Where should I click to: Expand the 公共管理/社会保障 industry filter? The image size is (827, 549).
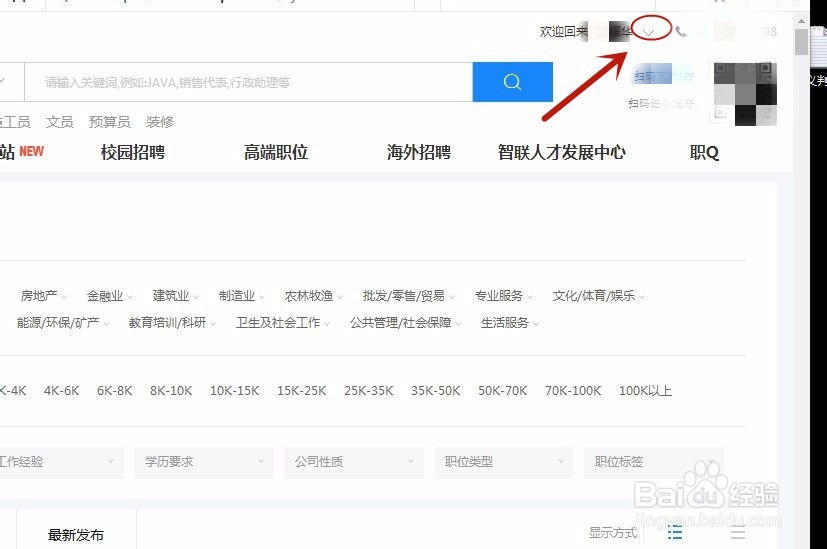pyautogui.click(x=405, y=323)
